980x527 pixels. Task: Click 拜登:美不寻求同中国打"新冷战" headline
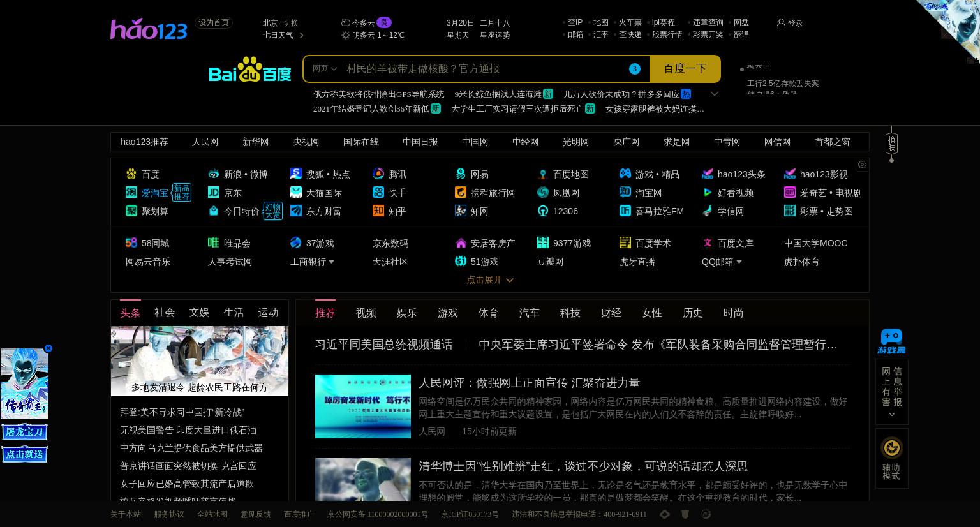tap(182, 412)
